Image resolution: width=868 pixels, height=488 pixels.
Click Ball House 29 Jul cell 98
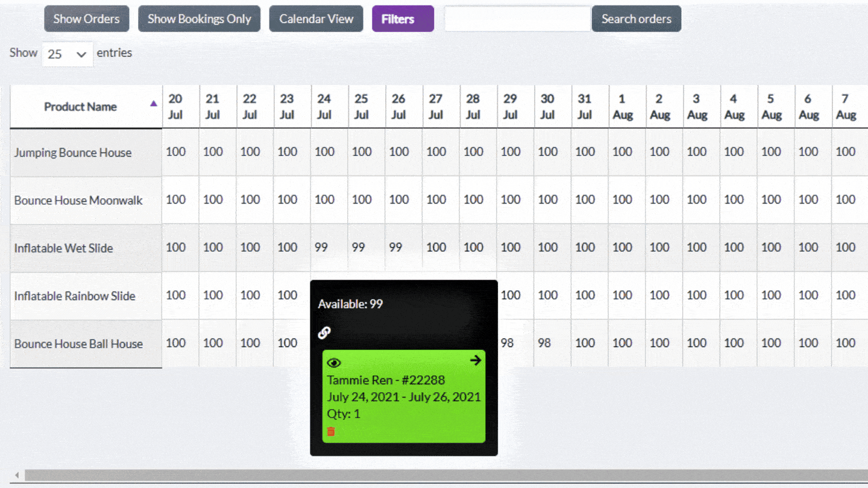pos(515,343)
